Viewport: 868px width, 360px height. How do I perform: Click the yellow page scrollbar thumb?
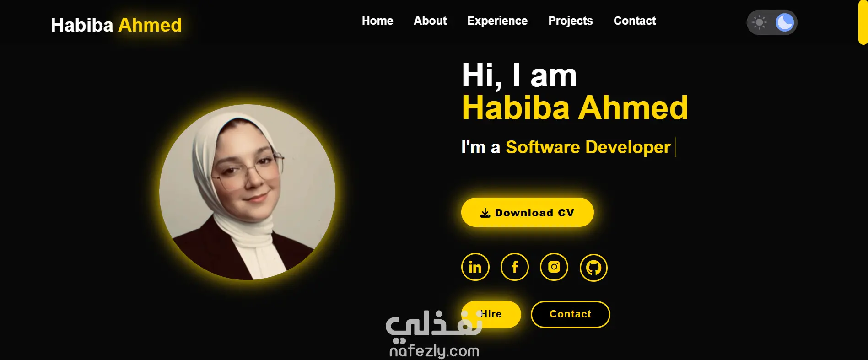tap(863, 22)
